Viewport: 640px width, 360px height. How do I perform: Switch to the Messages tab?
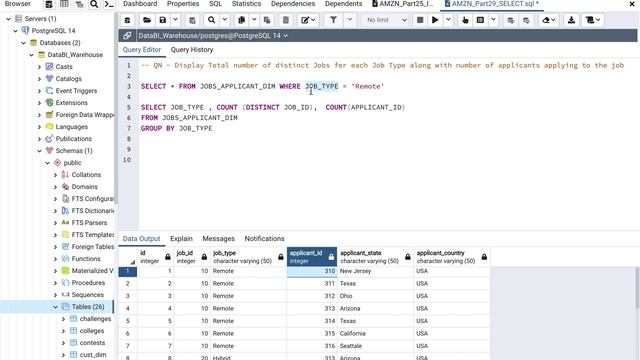(218, 239)
